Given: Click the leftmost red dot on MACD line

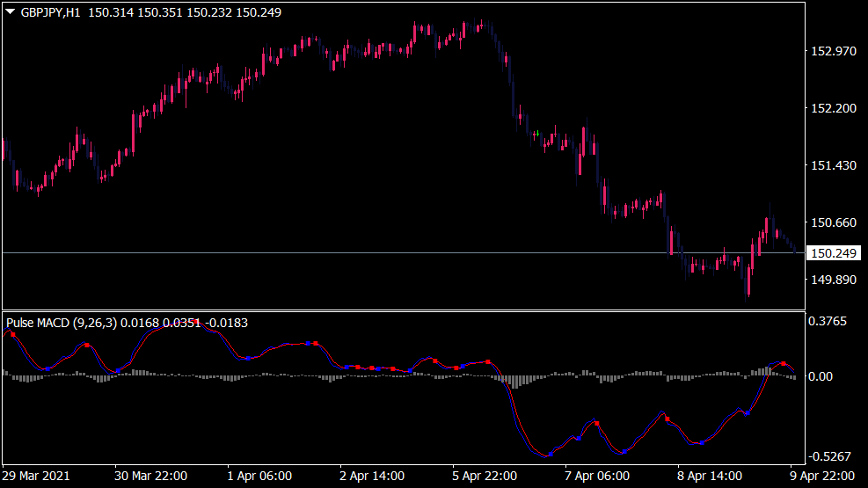Looking at the screenshot, I should pos(12,334).
